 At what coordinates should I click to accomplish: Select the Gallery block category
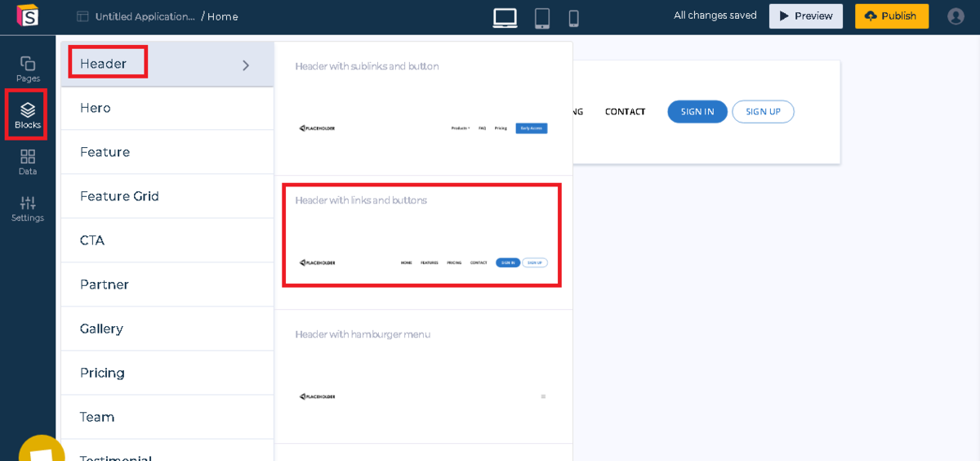[x=167, y=329]
